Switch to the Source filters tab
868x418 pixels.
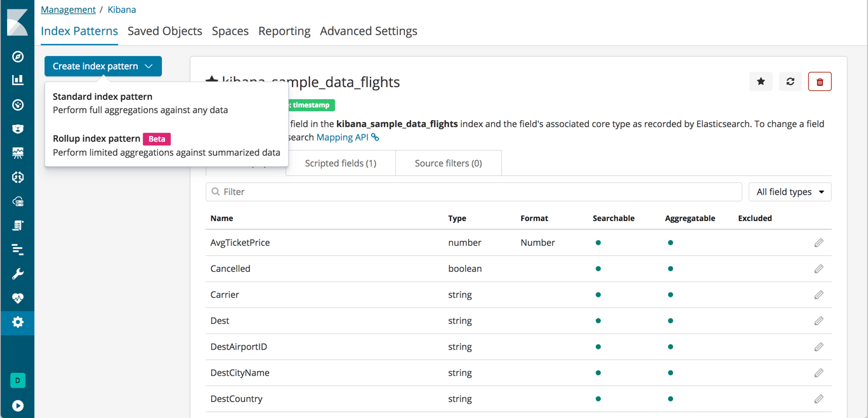(448, 163)
